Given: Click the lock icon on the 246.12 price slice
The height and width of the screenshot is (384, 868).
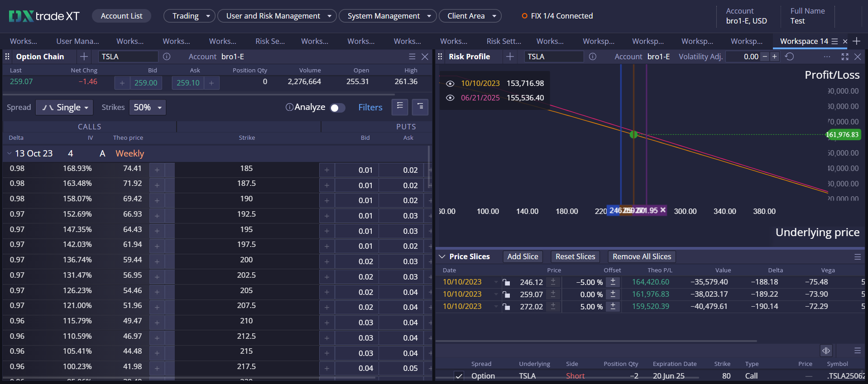Looking at the screenshot, I should 506,282.
